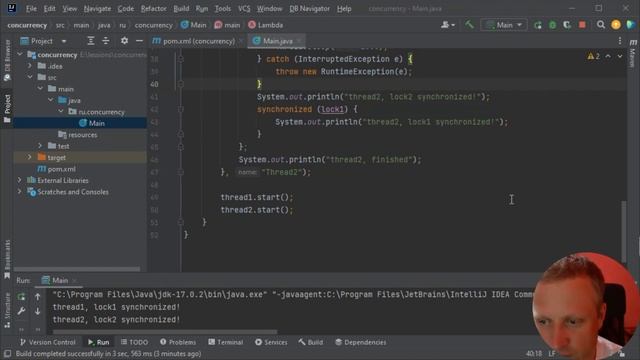The image size is (640, 360).
Task: Open the Main run configuration dropdown
Action: click(504, 25)
